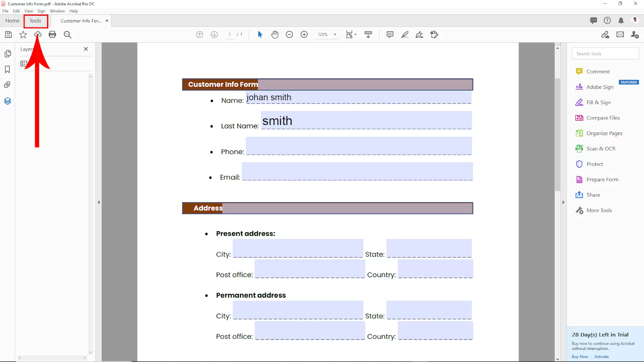Open the chat messages icon
The image size is (644, 362).
(594, 21)
